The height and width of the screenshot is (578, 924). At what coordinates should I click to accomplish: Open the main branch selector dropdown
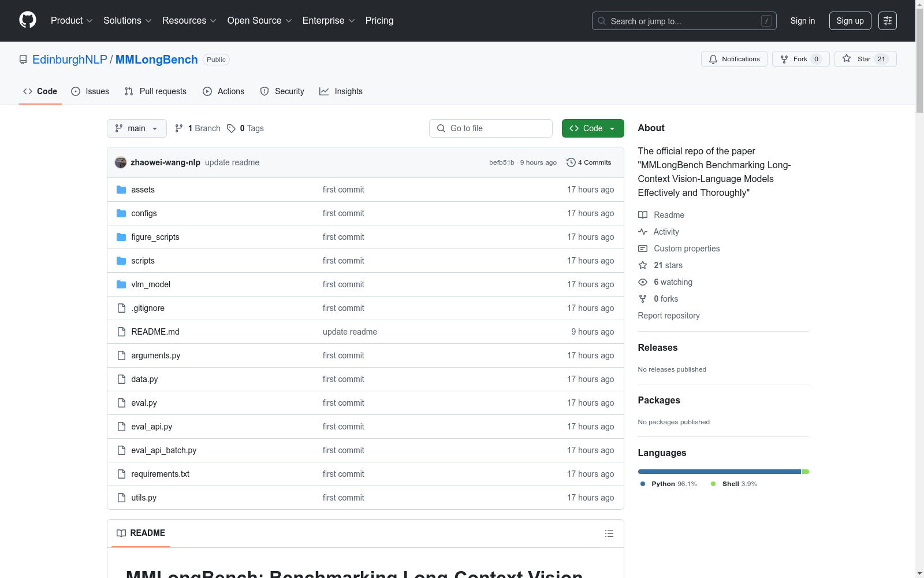(137, 128)
